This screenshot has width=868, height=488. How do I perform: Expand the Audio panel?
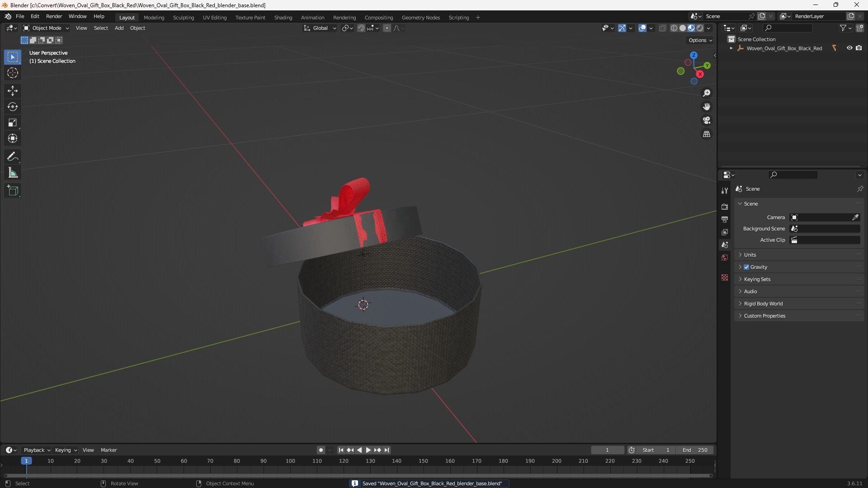point(799,291)
